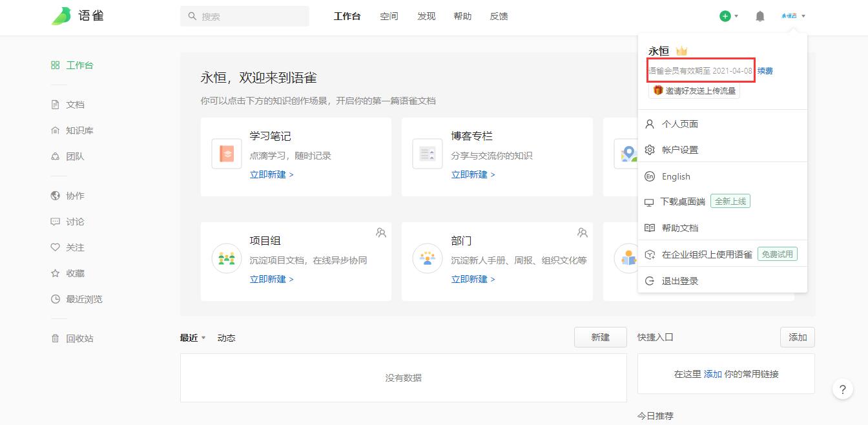This screenshot has width=868, height=425.
Task: Click the 回收站 trash icon in sidebar
Action: (55, 338)
